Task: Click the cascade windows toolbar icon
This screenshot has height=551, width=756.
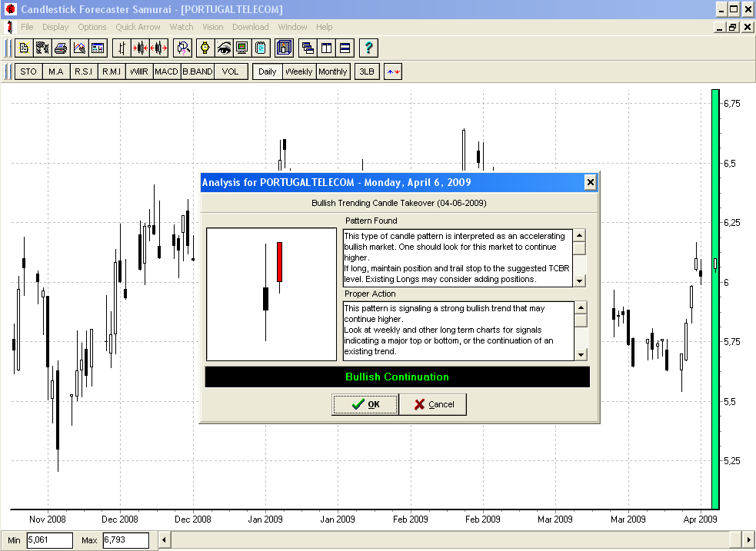Action: (308, 48)
